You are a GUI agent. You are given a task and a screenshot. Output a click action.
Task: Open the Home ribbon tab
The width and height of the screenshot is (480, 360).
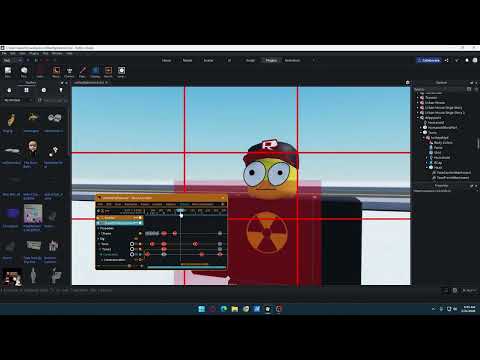coord(166,60)
